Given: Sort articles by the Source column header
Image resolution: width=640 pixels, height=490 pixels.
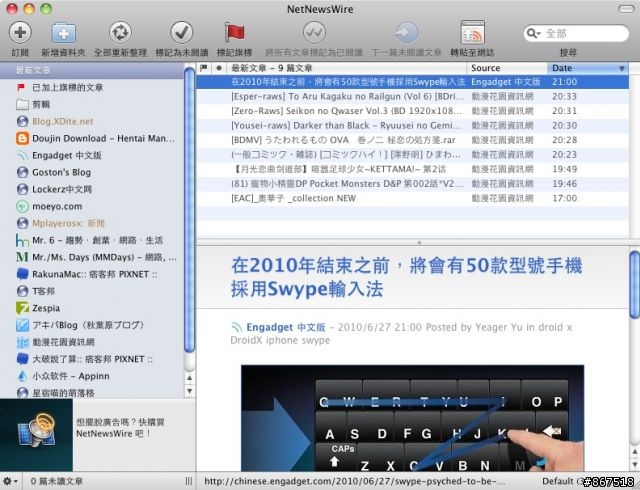Looking at the screenshot, I should click(x=507, y=68).
